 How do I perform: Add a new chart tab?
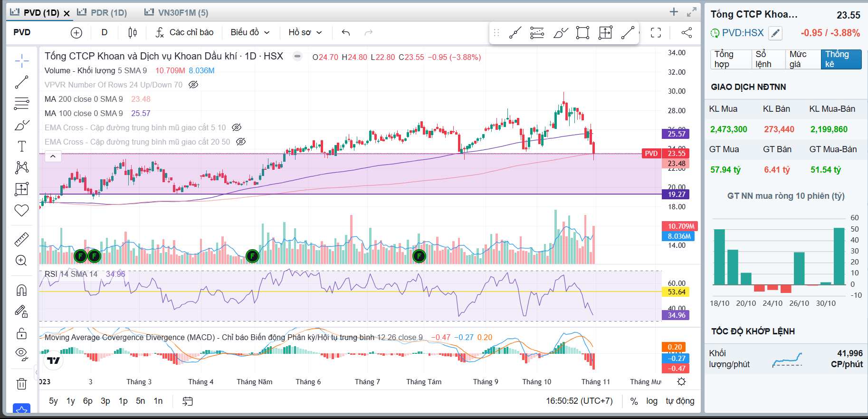674,12
